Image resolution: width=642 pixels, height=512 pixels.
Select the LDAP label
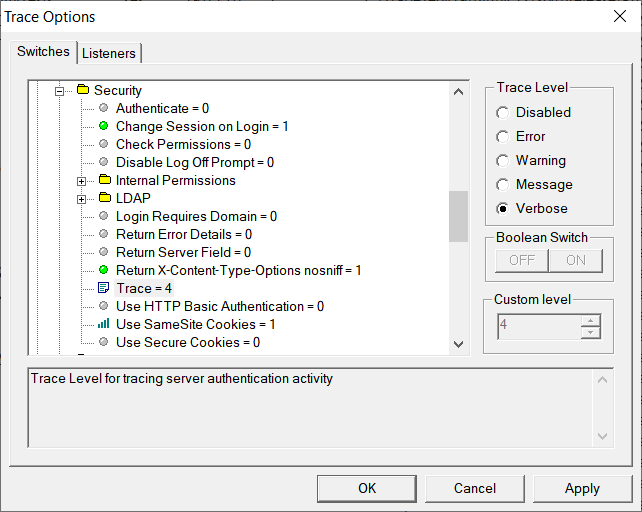point(133,198)
